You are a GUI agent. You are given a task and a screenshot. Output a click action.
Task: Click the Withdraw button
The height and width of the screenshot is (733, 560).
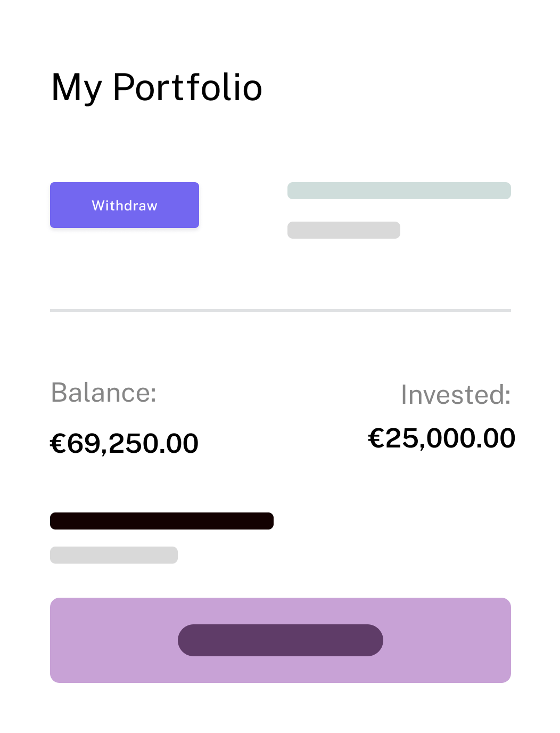(x=125, y=205)
